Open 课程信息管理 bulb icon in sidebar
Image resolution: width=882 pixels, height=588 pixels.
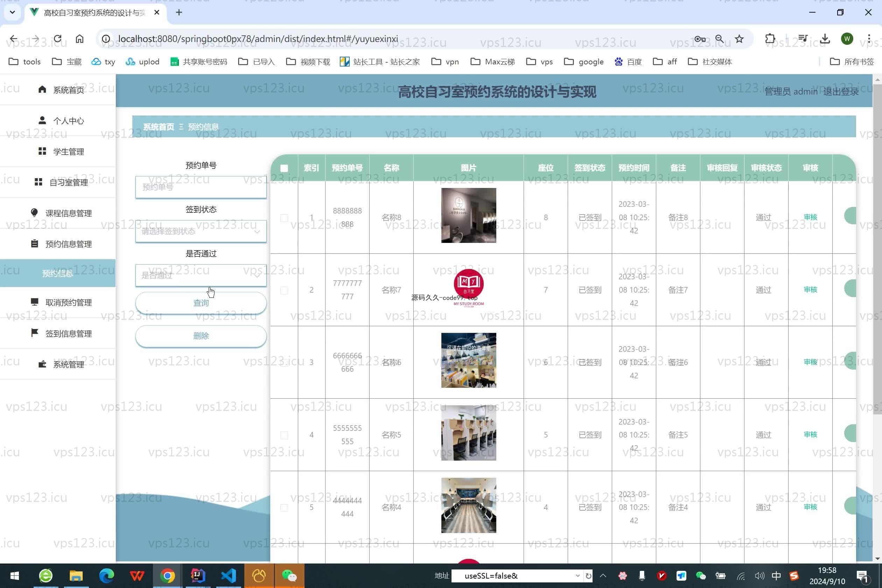point(35,213)
